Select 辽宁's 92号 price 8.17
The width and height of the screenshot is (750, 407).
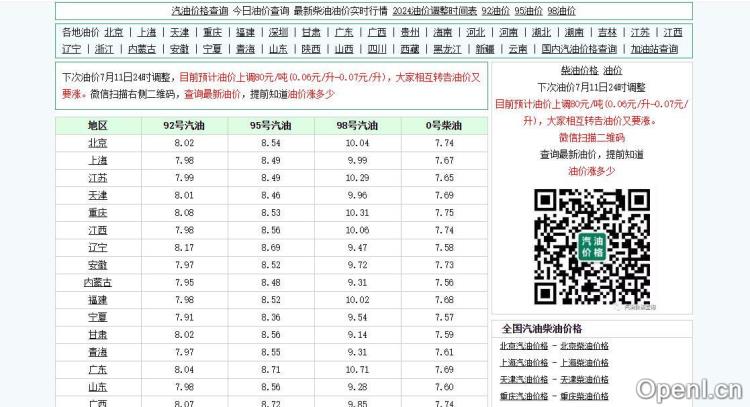coord(184,248)
